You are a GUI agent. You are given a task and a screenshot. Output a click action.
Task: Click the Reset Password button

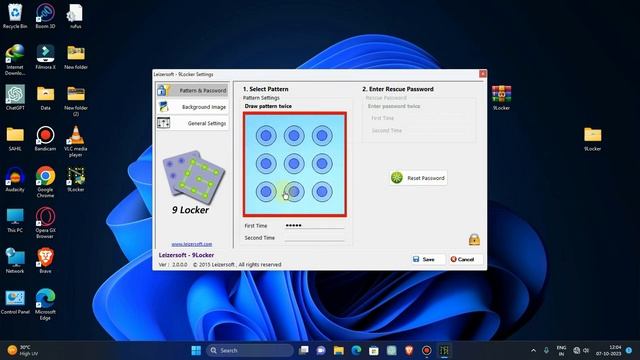(418, 178)
